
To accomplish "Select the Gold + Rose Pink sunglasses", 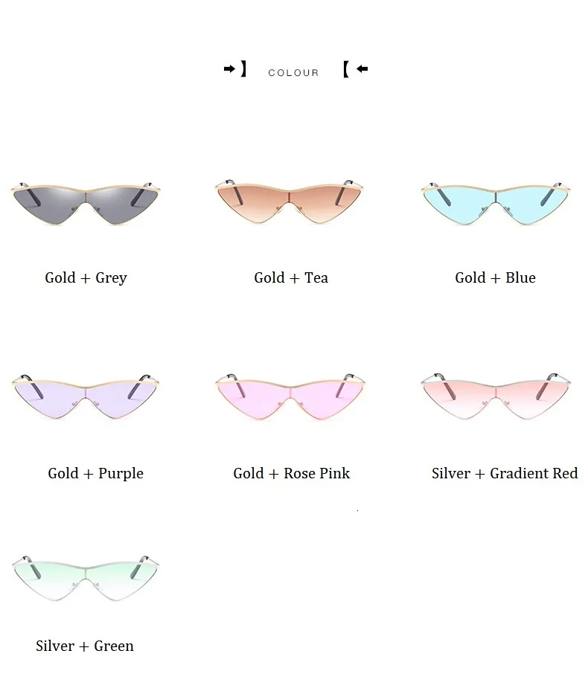I will pos(290,396).
